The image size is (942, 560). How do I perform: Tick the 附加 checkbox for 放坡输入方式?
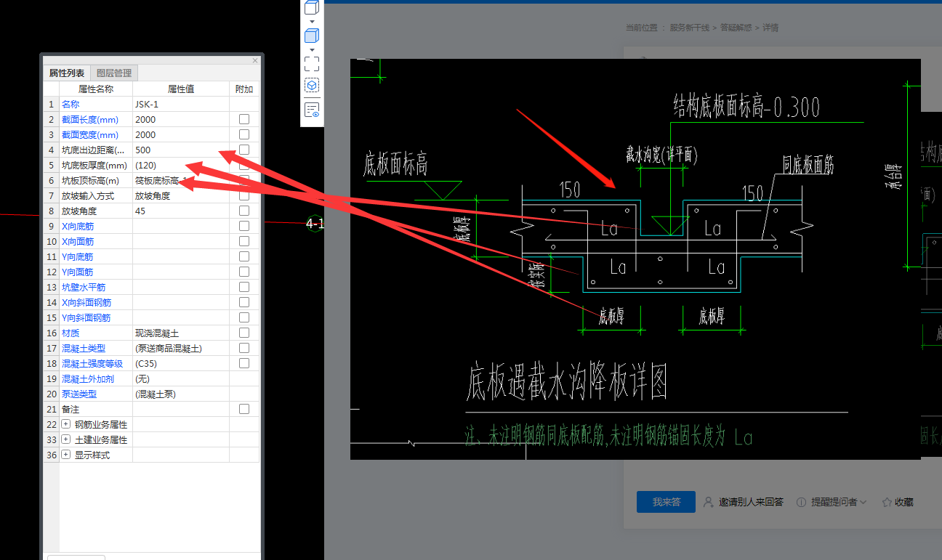pyautogui.click(x=244, y=195)
